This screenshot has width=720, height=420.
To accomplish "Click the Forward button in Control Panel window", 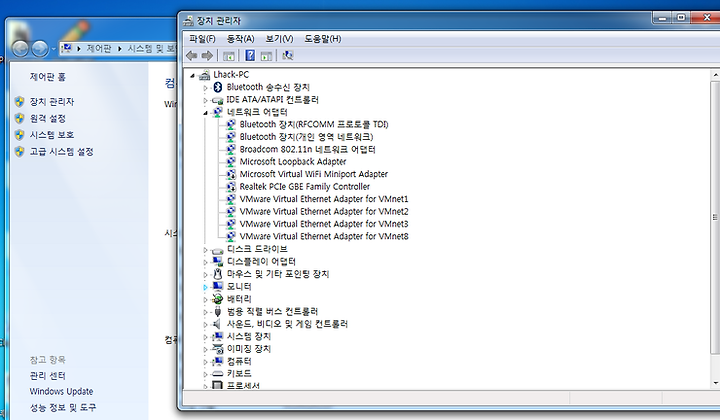I will click(x=39, y=49).
